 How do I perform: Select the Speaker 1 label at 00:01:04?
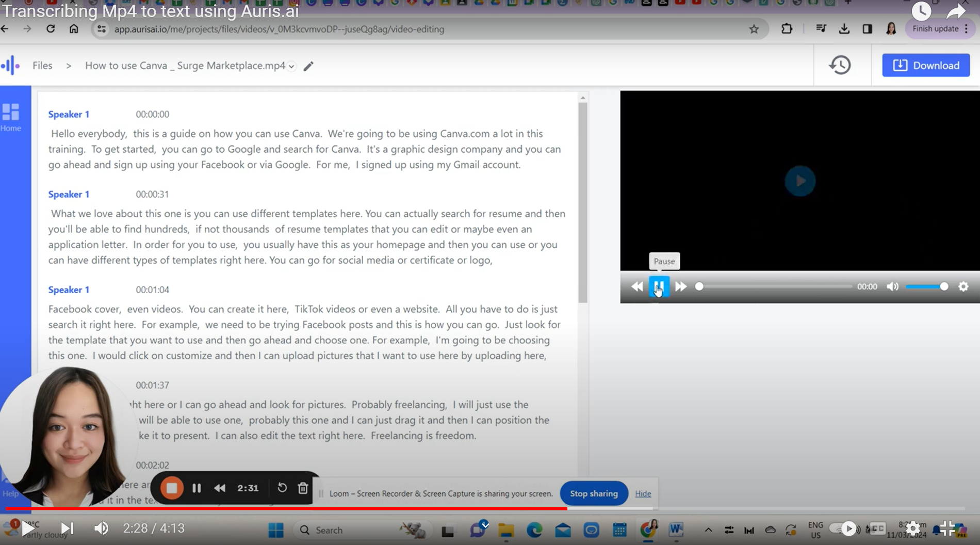tap(69, 290)
